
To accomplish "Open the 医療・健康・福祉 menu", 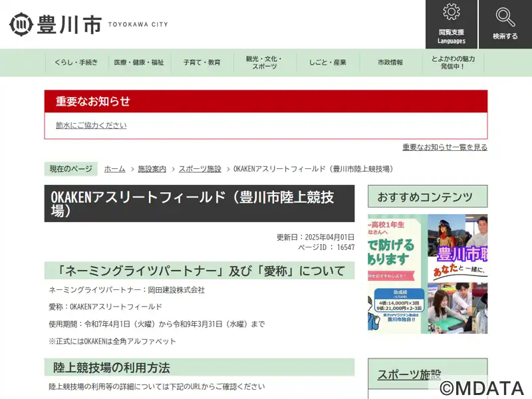I will [x=139, y=63].
